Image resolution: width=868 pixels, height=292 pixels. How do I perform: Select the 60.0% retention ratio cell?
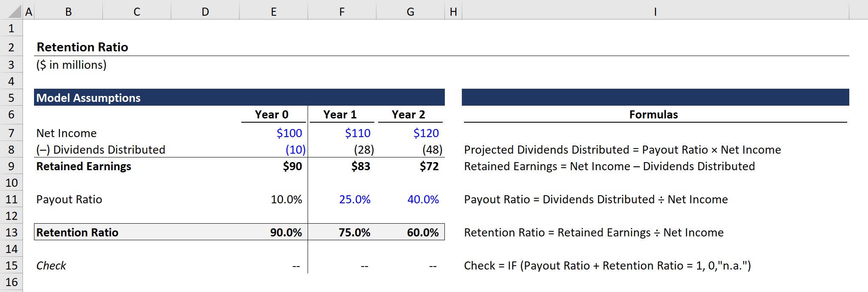423,232
